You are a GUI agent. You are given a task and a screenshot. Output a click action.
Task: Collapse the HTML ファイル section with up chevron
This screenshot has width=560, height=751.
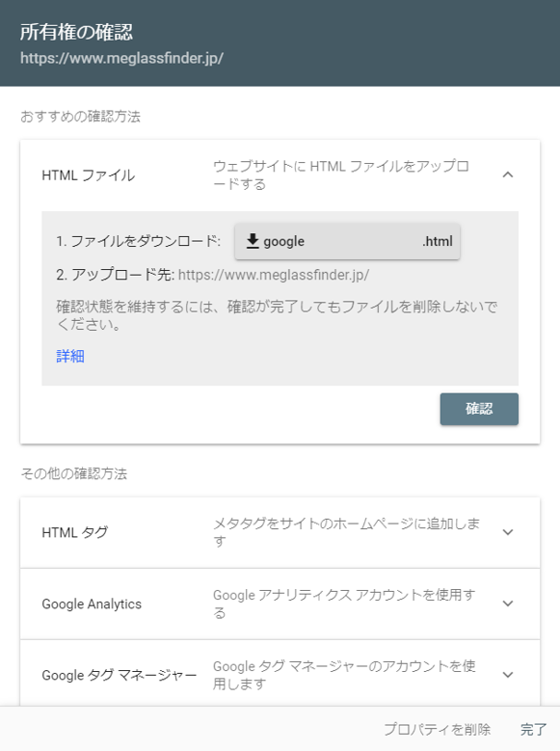508,174
